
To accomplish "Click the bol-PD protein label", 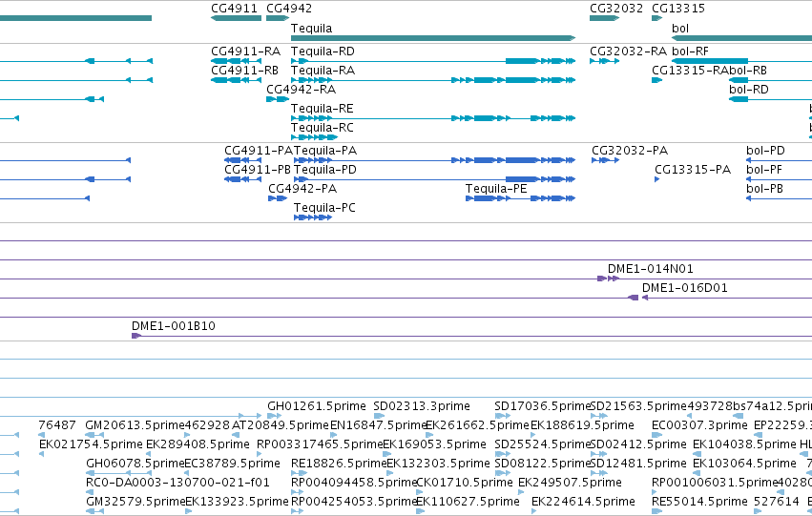I will point(765,151).
